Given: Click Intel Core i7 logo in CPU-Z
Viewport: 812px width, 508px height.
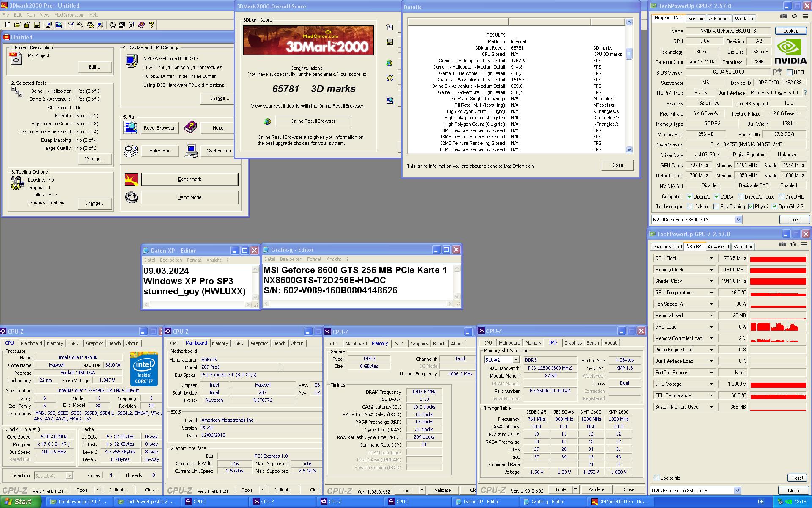Looking at the screenshot, I should (x=144, y=368).
